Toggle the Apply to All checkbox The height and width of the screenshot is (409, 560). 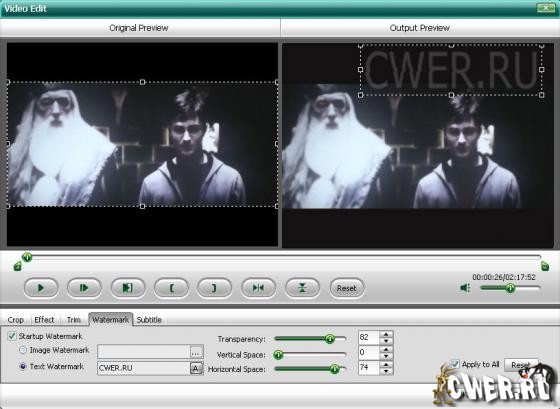tap(455, 364)
